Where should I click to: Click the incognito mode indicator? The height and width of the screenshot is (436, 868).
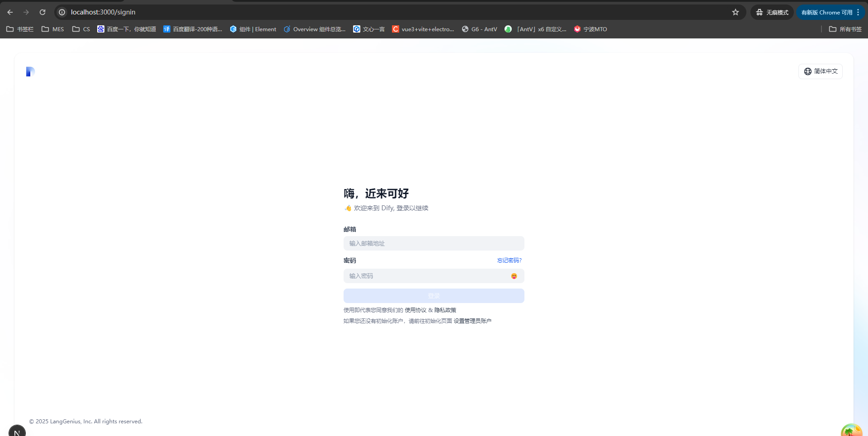(772, 12)
